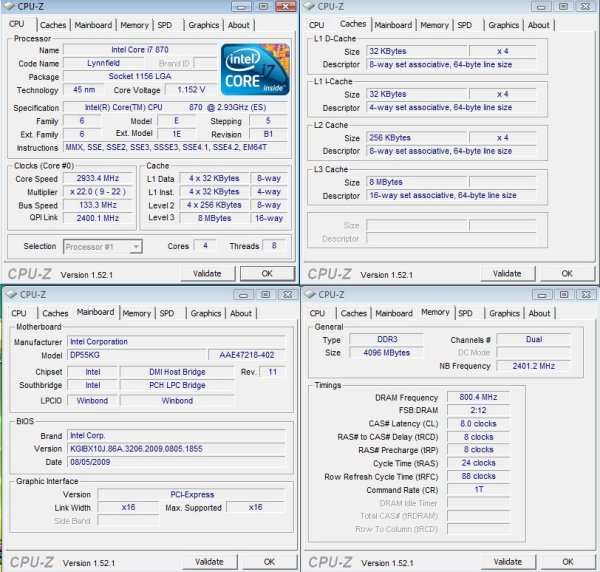Click BIOS date '08/05/2009'
The height and width of the screenshot is (572, 600).
click(x=176, y=462)
